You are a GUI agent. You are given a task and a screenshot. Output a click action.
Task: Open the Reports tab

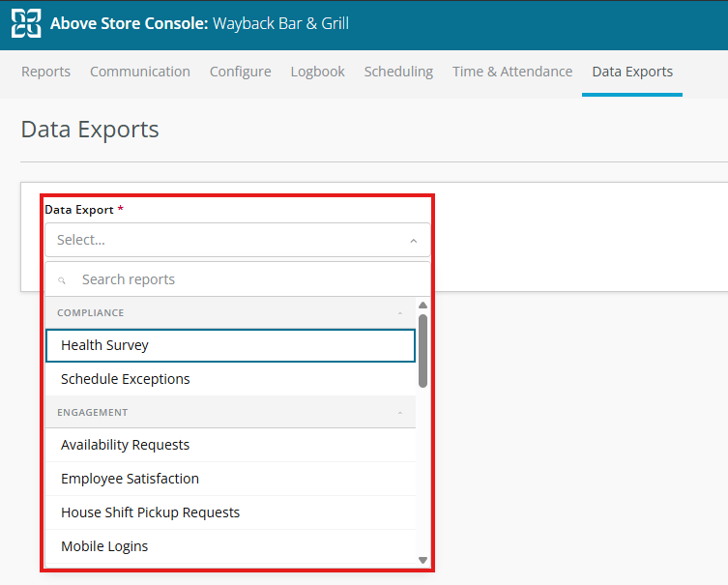(46, 72)
